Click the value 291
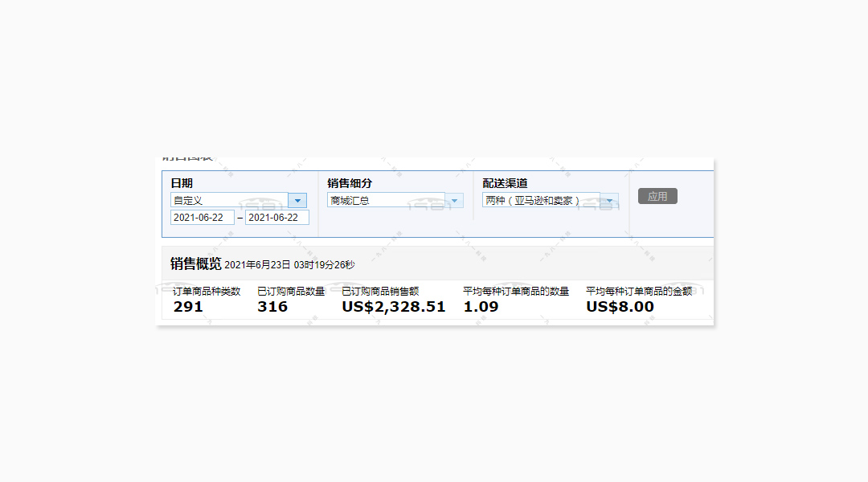 point(188,307)
